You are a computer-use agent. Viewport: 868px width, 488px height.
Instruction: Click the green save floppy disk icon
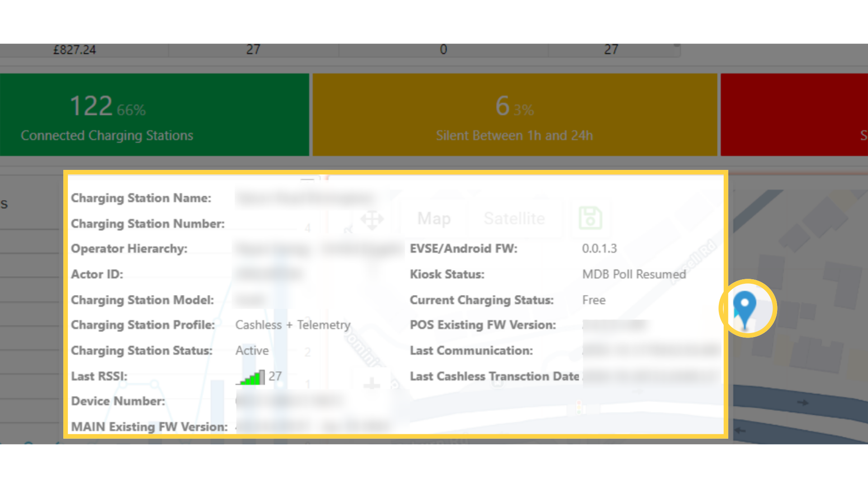coord(590,218)
